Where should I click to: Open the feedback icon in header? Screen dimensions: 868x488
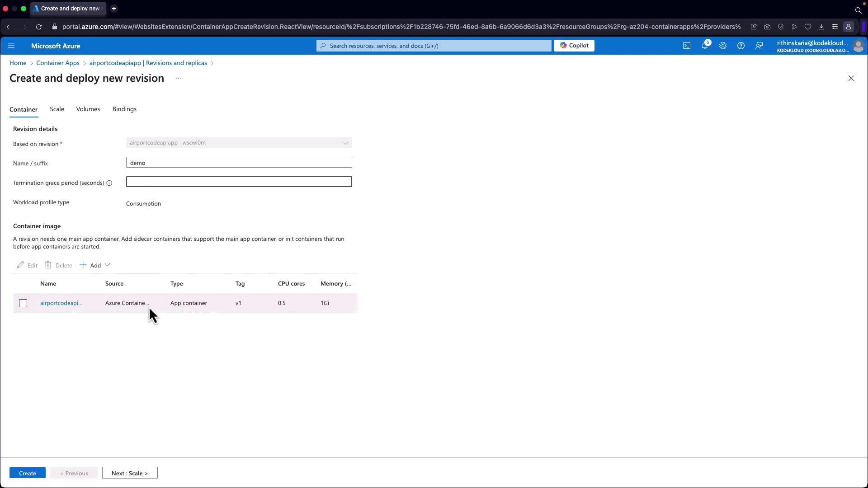[x=759, y=46]
